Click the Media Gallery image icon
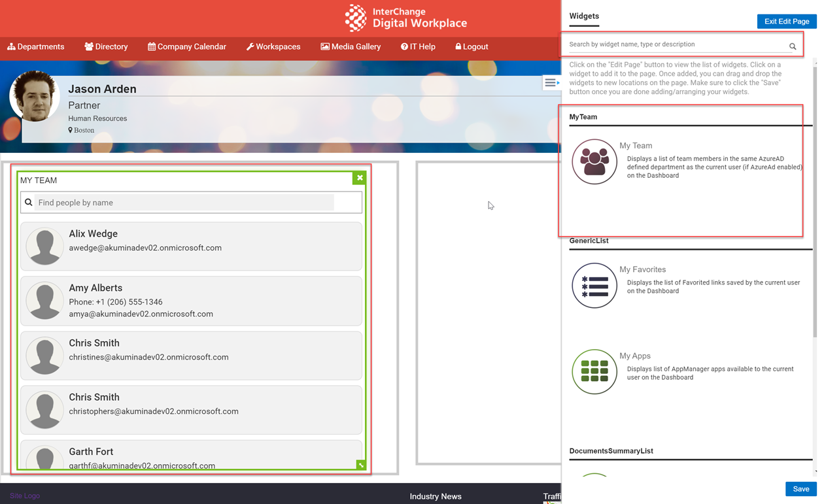The width and height of the screenshot is (824, 504). 324,46
